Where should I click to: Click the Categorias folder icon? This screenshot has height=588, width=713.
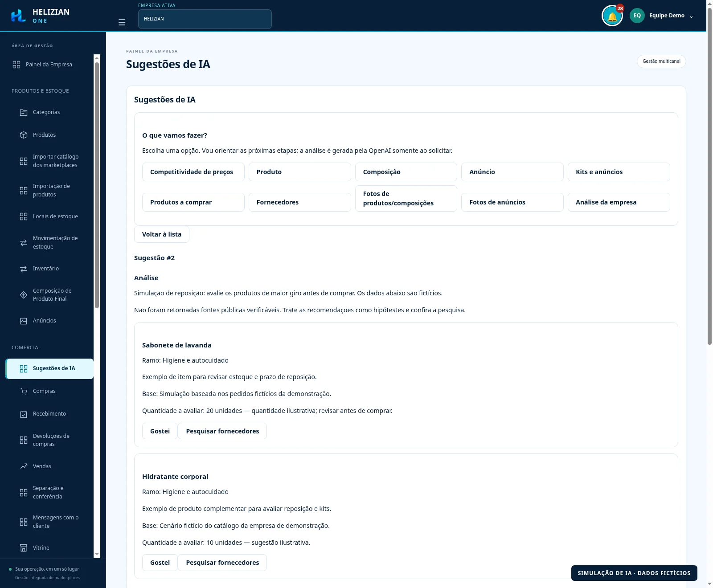click(x=24, y=112)
